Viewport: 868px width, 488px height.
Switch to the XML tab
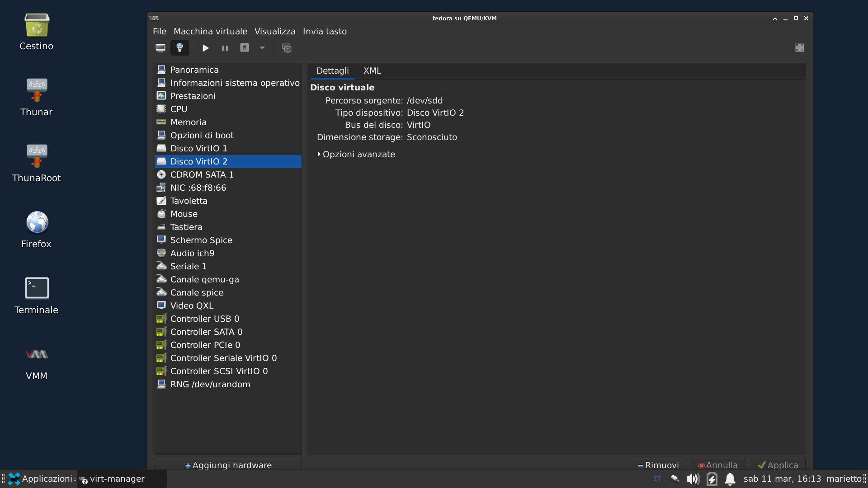coord(373,71)
